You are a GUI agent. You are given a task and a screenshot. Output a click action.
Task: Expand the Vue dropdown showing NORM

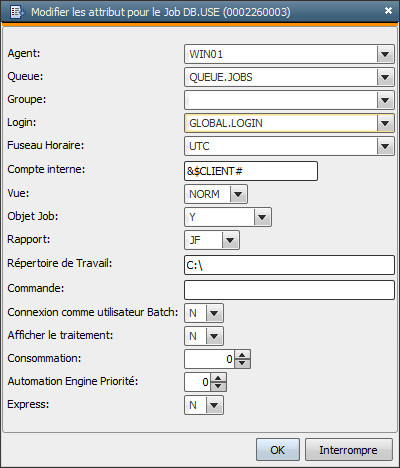click(x=238, y=194)
